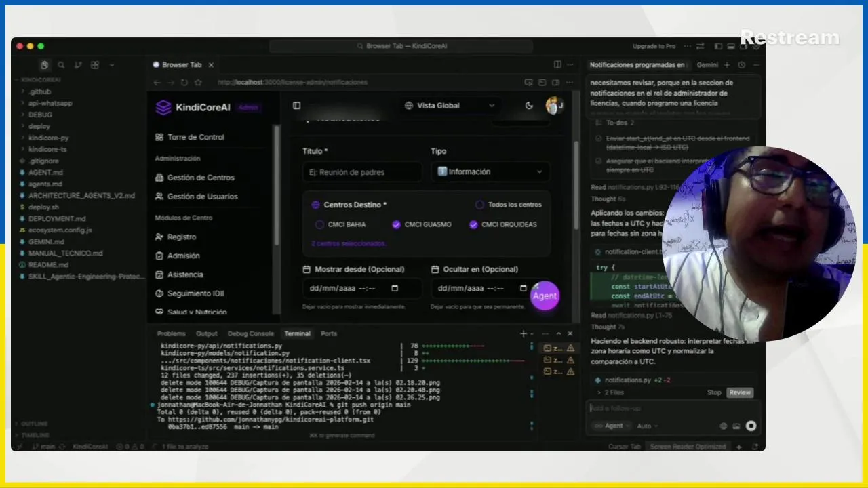Close the terminal panel
The height and width of the screenshot is (488, 868).
click(570, 333)
